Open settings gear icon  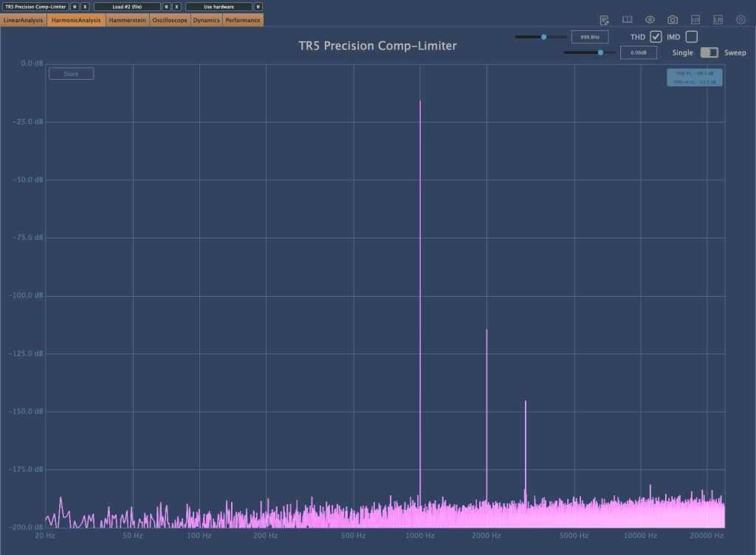point(740,20)
